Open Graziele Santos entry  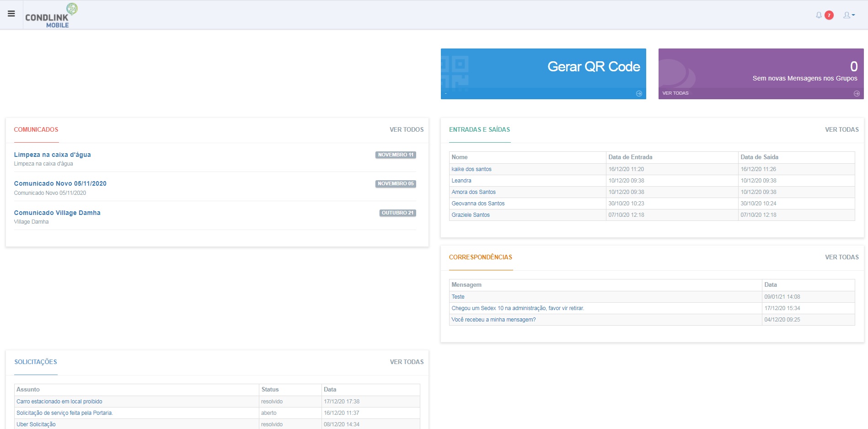(471, 215)
